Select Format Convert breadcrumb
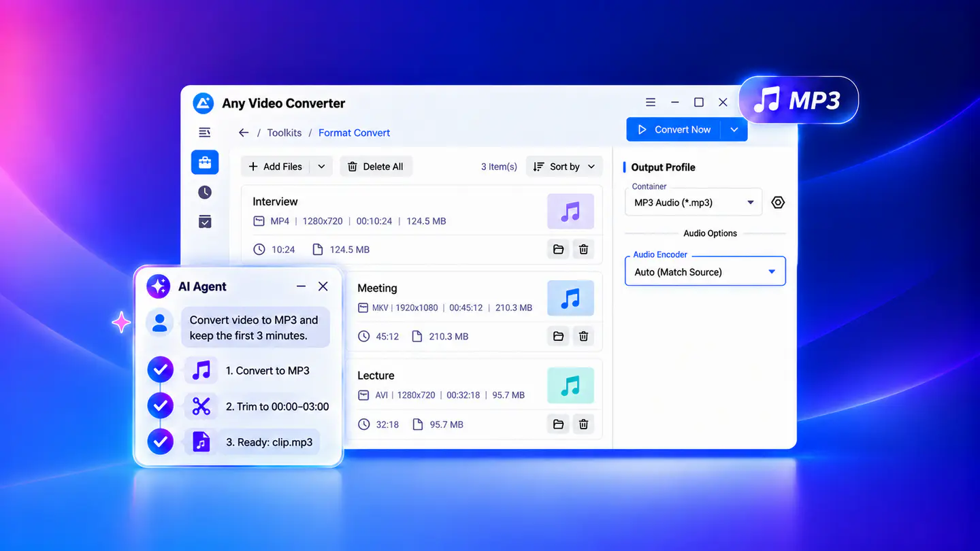The image size is (980, 551). (355, 133)
